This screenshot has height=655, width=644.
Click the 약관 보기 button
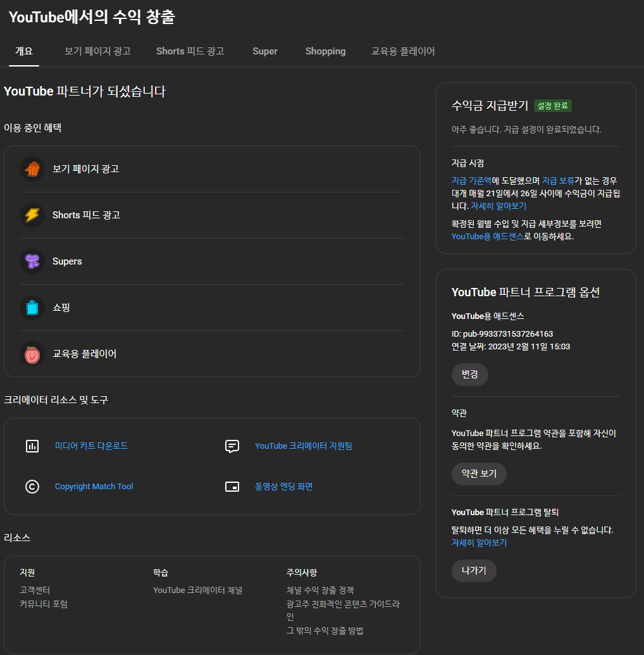point(479,473)
